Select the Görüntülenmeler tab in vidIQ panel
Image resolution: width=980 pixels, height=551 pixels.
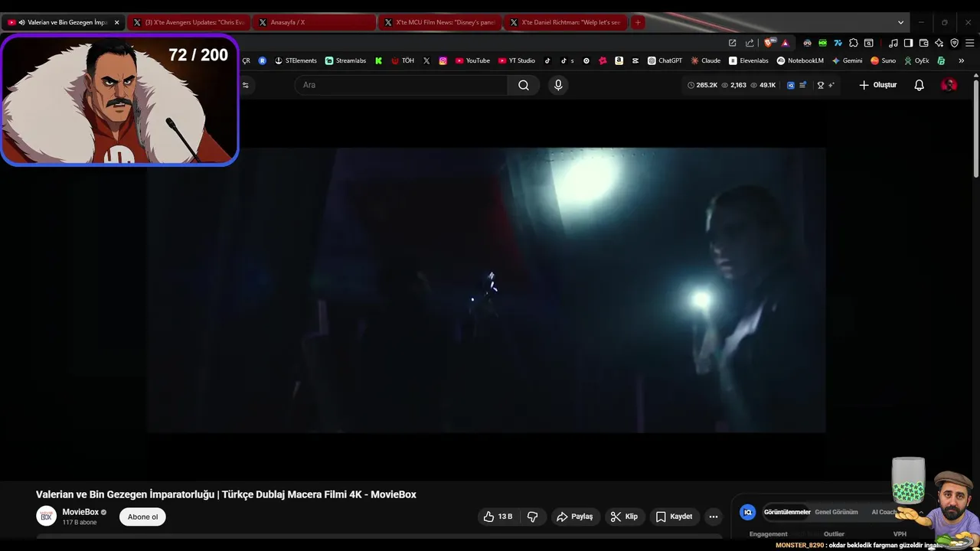pyautogui.click(x=787, y=512)
